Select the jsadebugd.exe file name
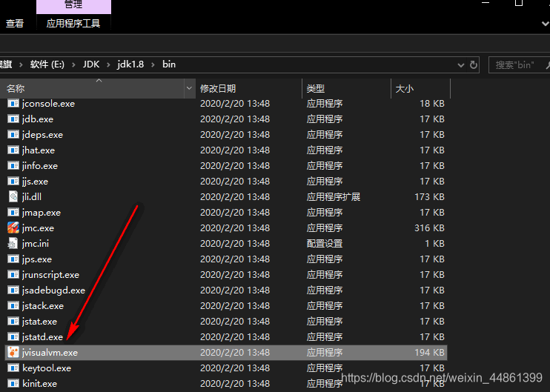 click(53, 290)
